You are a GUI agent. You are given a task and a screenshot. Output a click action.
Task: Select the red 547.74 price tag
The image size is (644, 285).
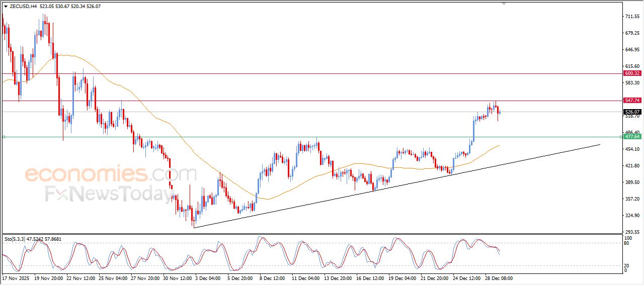click(x=632, y=101)
